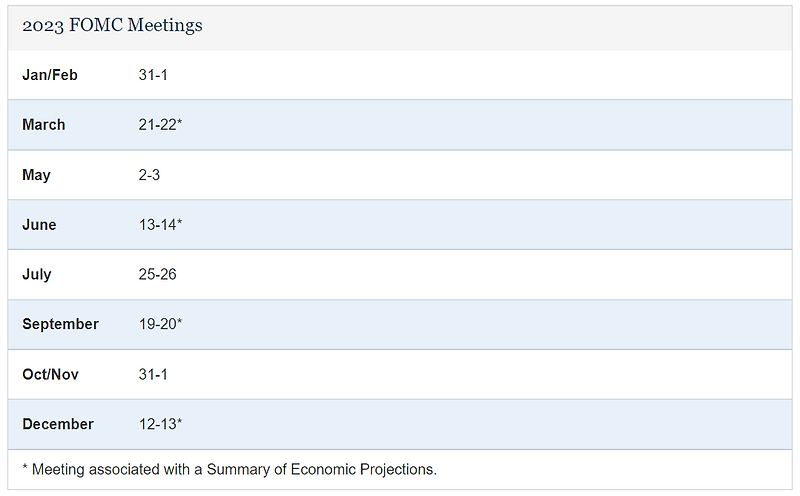Select the March row label
This screenshot has height=496, width=800.
pos(44,125)
